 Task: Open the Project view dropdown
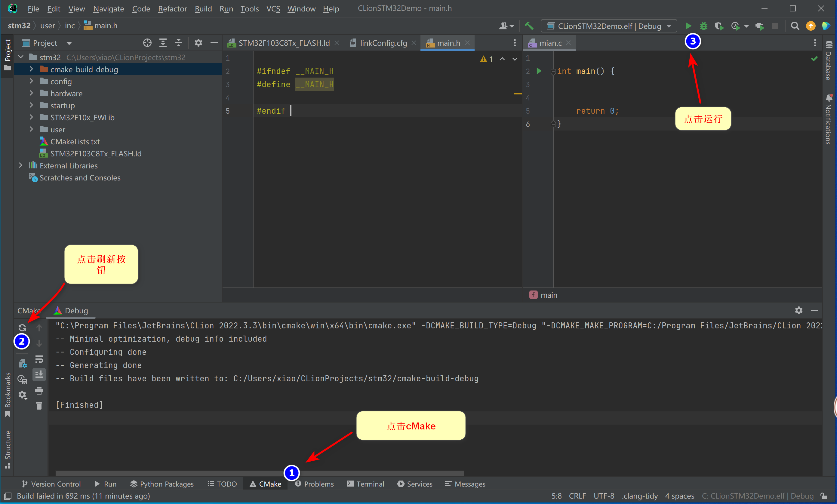(x=69, y=44)
